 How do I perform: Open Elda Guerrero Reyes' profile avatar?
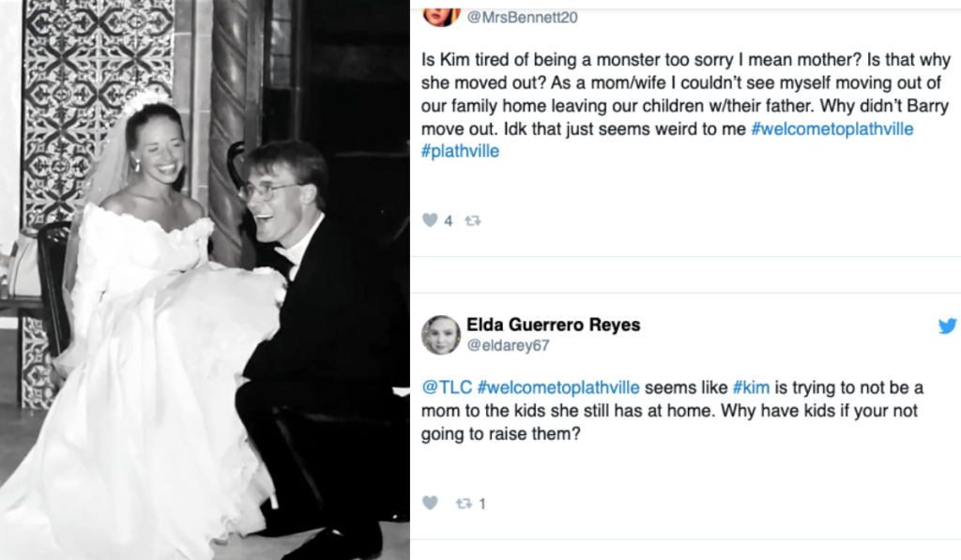point(440,335)
